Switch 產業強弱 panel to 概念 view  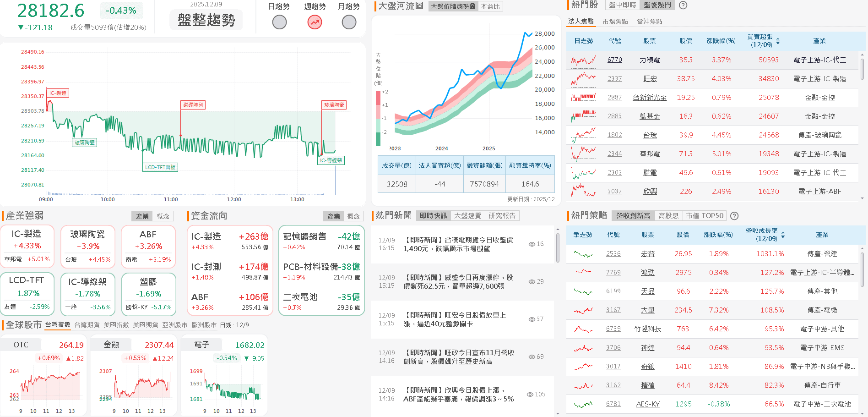click(163, 216)
